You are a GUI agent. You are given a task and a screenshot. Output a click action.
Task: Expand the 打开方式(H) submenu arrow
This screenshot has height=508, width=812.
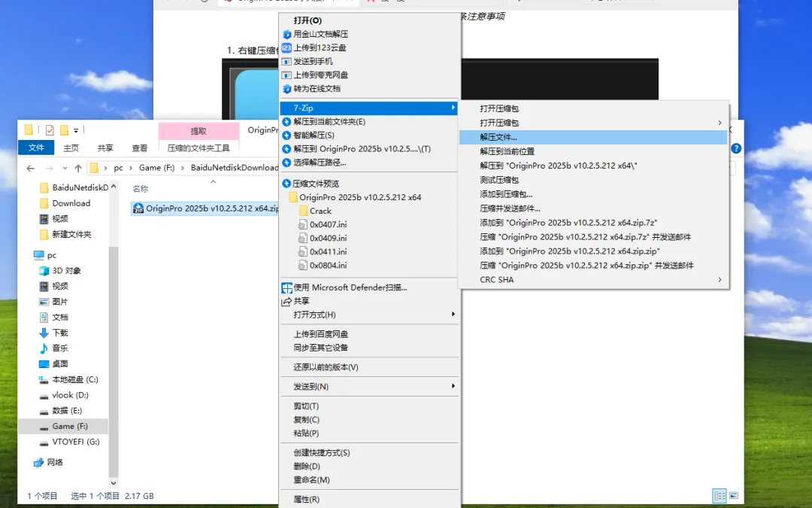453,315
